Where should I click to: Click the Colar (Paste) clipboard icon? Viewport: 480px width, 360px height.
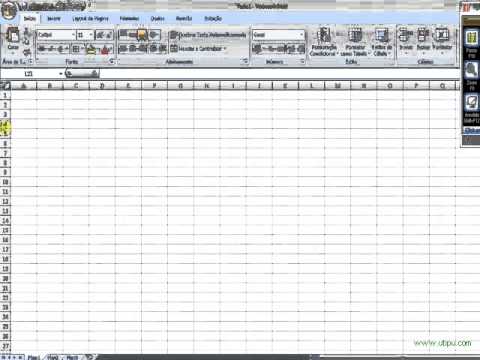point(13,35)
